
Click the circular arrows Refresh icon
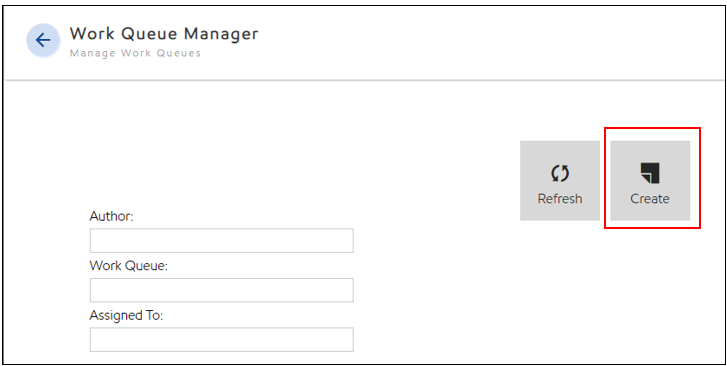[x=560, y=173]
